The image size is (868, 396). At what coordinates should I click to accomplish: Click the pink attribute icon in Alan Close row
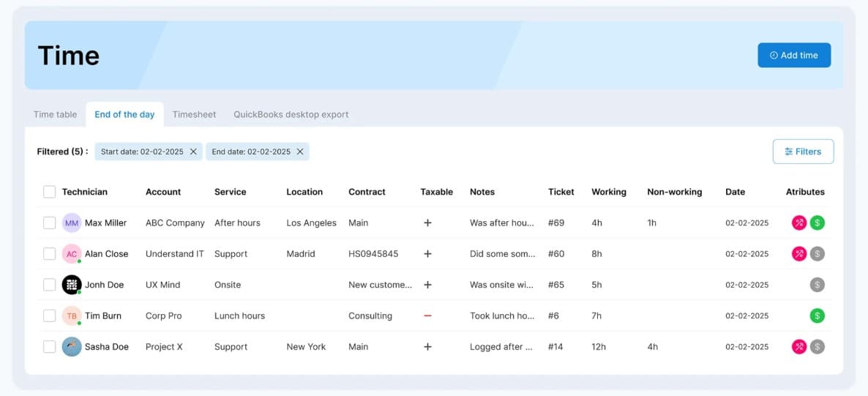point(798,254)
